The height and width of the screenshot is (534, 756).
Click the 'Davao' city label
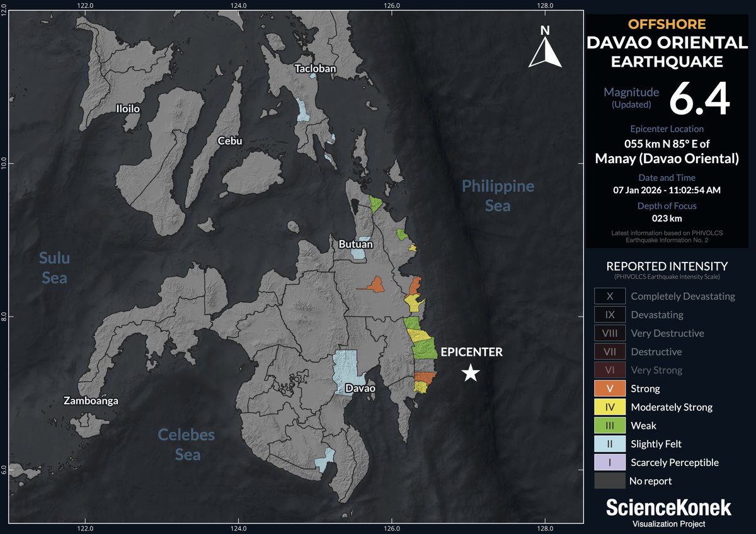tap(360, 389)
